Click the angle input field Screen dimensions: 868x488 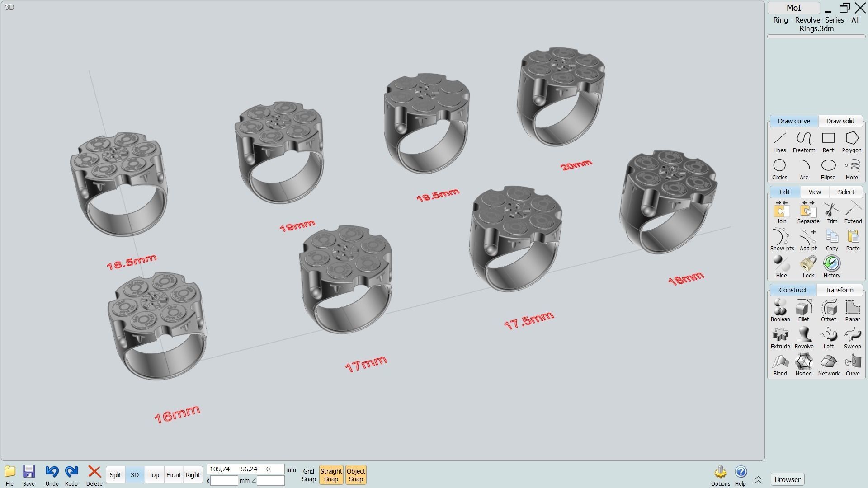click(271, 481)
